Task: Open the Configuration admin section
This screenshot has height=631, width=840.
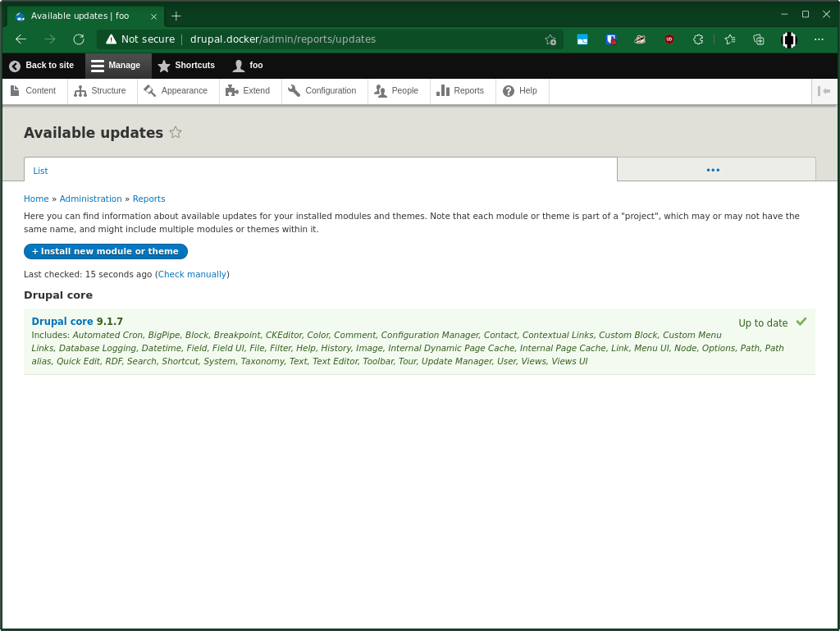Action: tap(323, 91)
